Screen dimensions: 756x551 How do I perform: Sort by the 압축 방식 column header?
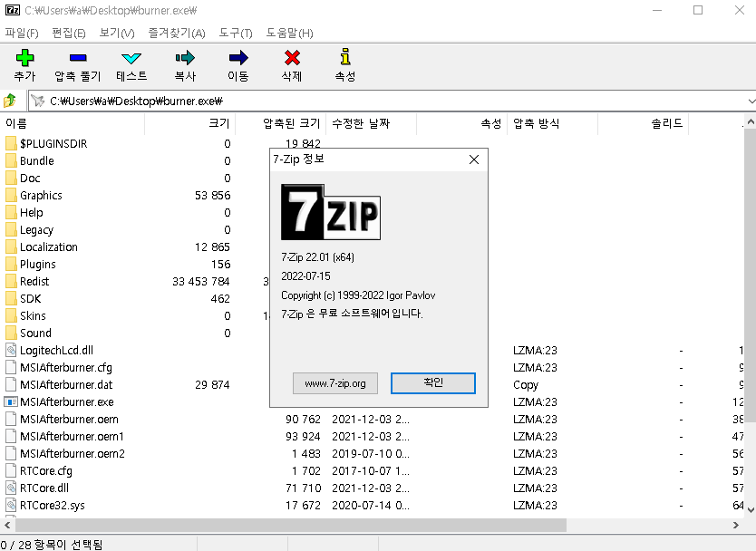tap(553, 123)
